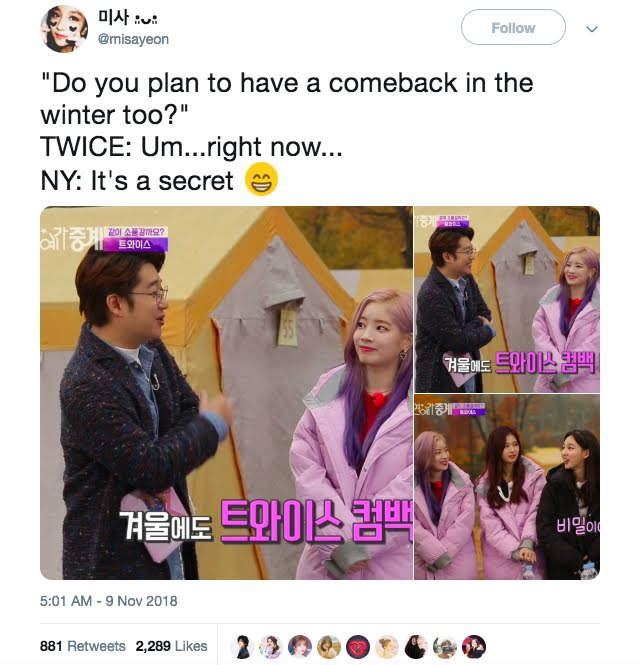The width and height of the screenshot is (640, 665).
Task: Open the sixth liker avatar
Action: click(x=387, y=647)
